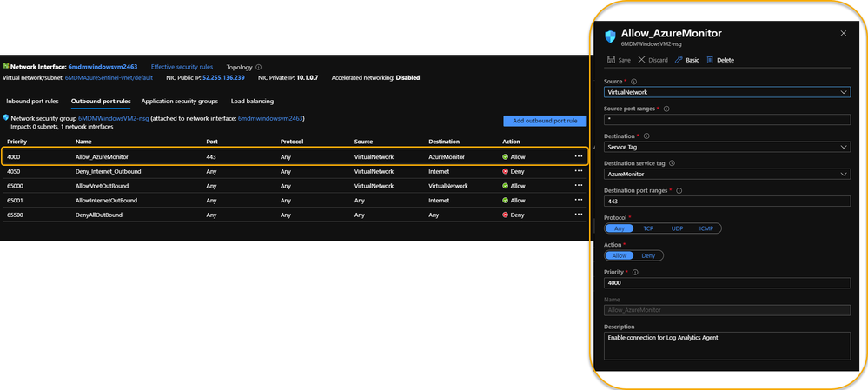
Task: Click the Description text area
Action: click(x=727, y=346)
